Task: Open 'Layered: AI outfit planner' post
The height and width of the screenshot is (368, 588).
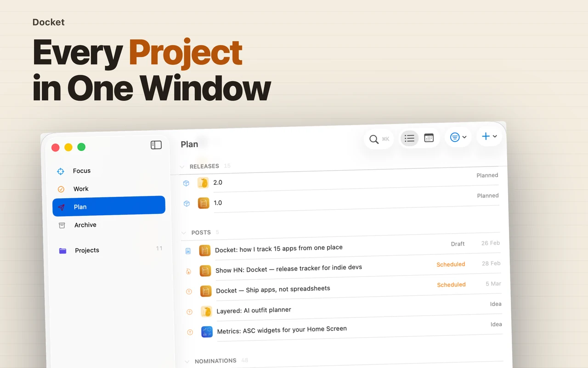Action: [343, 308]
